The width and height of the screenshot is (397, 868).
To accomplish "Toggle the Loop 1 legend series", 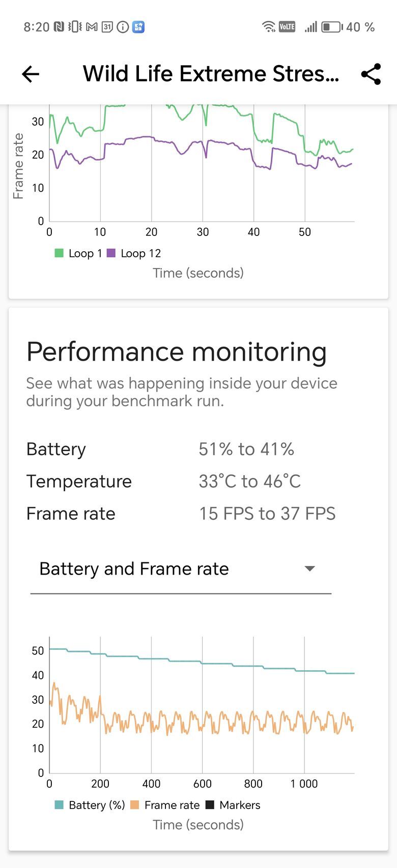I will click(78, 253).
